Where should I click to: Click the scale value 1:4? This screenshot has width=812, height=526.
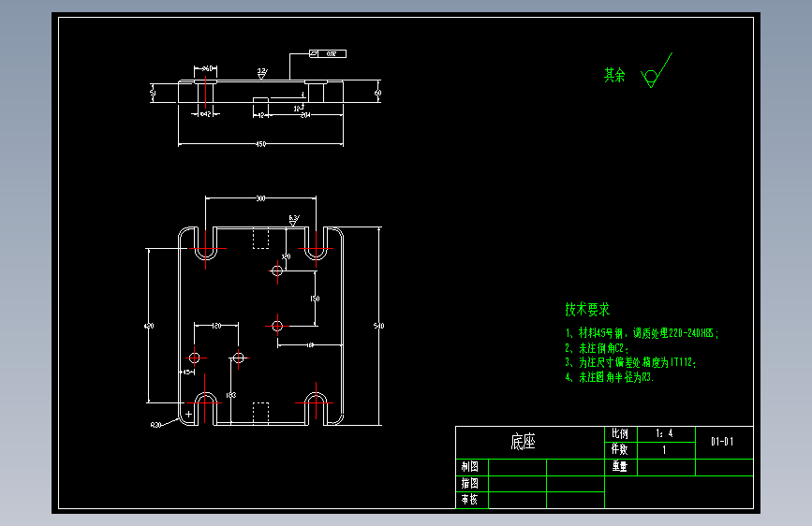664,434
